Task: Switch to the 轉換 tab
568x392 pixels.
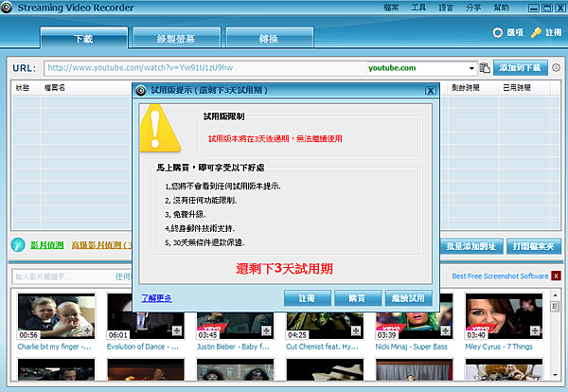Action: tap(270, 38)
